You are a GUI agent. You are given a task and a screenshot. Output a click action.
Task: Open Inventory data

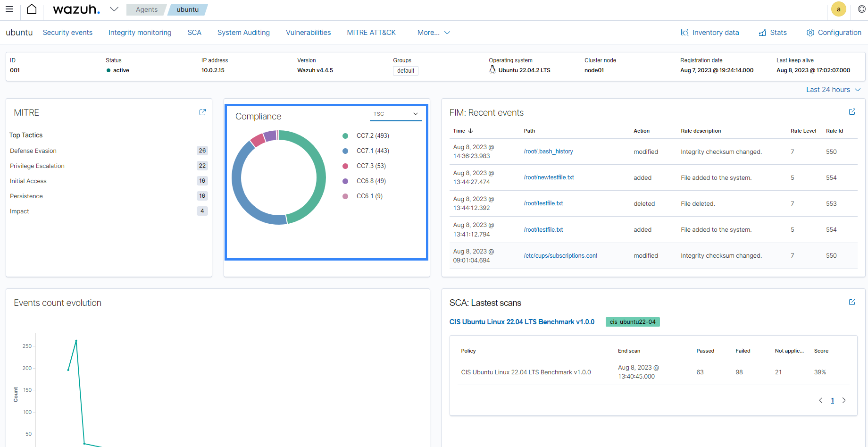[710, 33]
